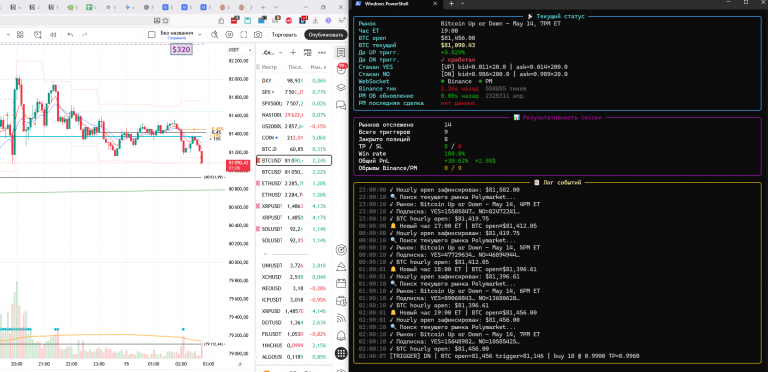Open a new browser tab with plus
Viewport: 768px width, 372px height.
pyautogui.click(x=263, y=7)
